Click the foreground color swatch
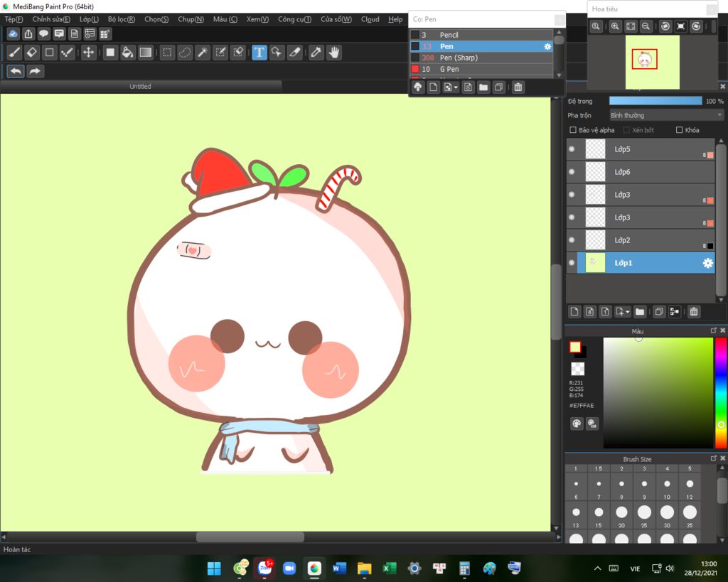The height and width of the screenshot is (582, 728). click(574, 347)
